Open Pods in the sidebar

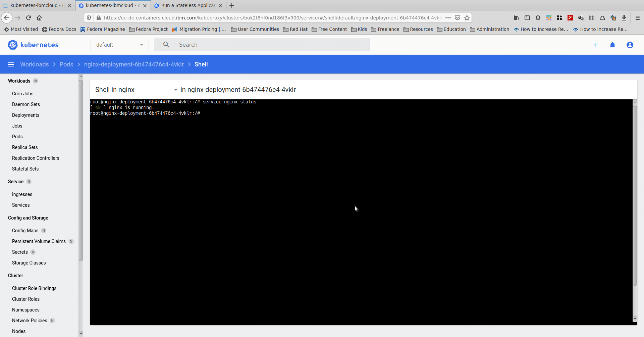click(x=17, y=137)
